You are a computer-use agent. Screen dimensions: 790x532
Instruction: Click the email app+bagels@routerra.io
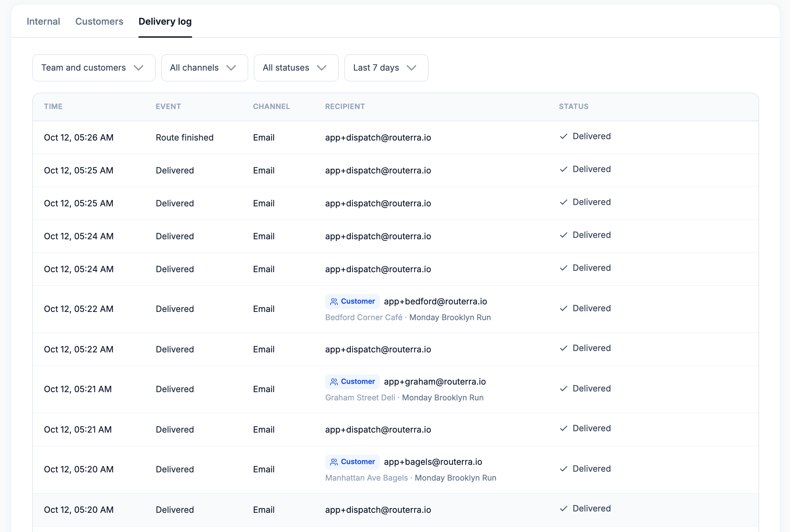tap(433, 462)
